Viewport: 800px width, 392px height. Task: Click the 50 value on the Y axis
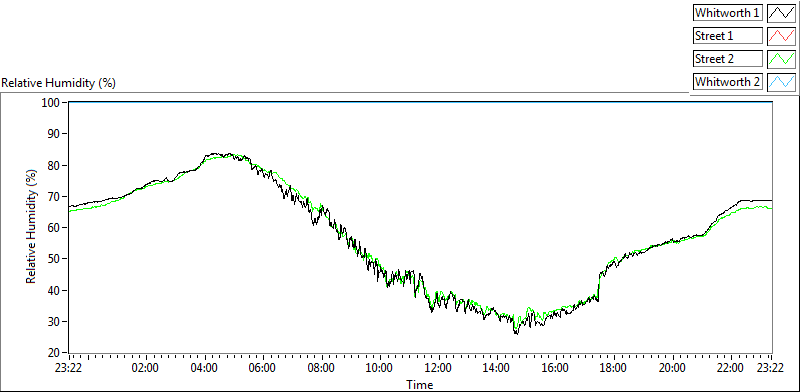pyautogui.click(x=55, y=259)
